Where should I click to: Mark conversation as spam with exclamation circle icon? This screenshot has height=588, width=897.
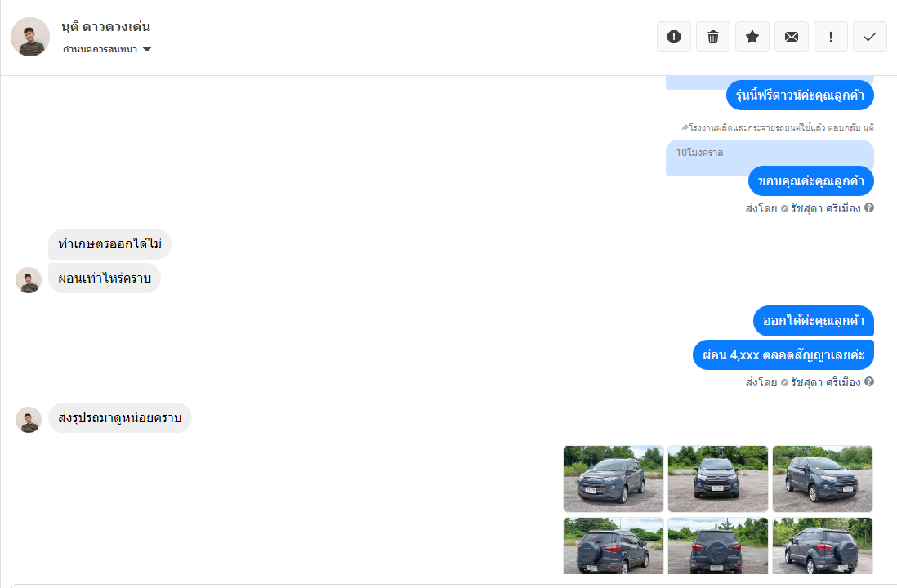pos(674,38)
